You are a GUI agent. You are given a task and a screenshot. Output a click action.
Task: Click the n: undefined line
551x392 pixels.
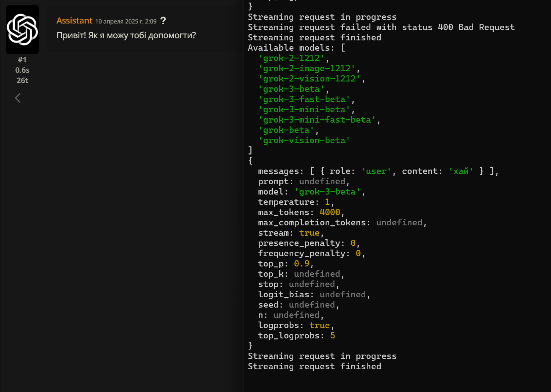pos(291,315)
